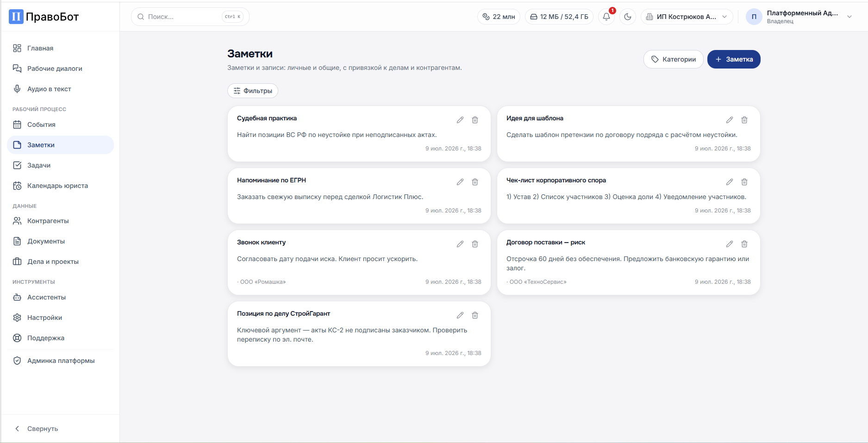Click ООО «ТехноСервис» counterparty tag
This screenshot has width=868, height=443.
[538, 282]
